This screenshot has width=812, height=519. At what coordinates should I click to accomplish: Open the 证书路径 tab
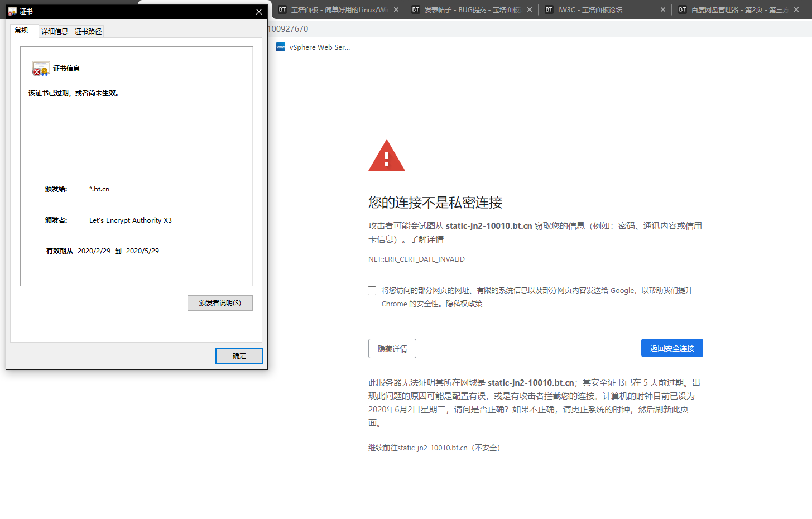coord(88,32)
